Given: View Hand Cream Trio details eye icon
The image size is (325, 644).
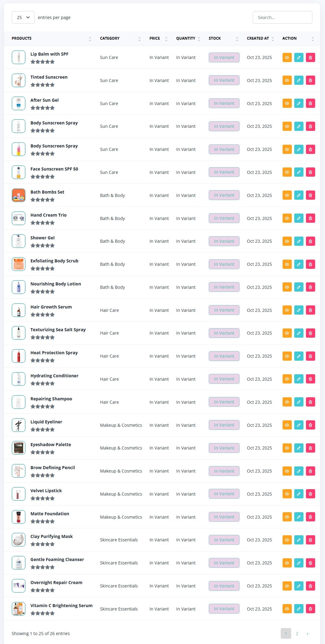Looking at the screenshot, I should click(x=287, y=218).
